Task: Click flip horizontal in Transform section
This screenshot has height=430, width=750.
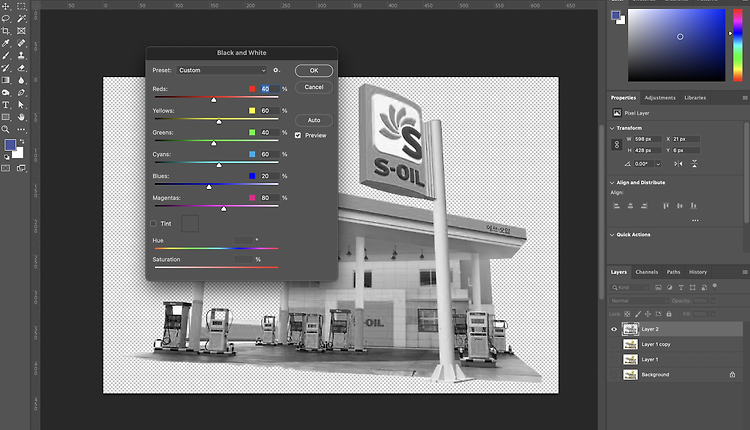Action: click(x=678, y=164)
